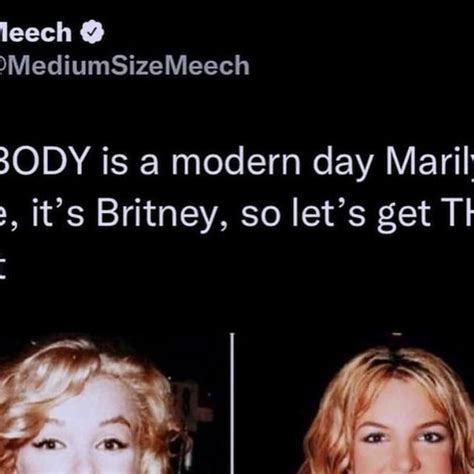The height and width of the screenshot is (474, 474).
Task: Click the empty black area between text and photos
Action: point(237,305)
